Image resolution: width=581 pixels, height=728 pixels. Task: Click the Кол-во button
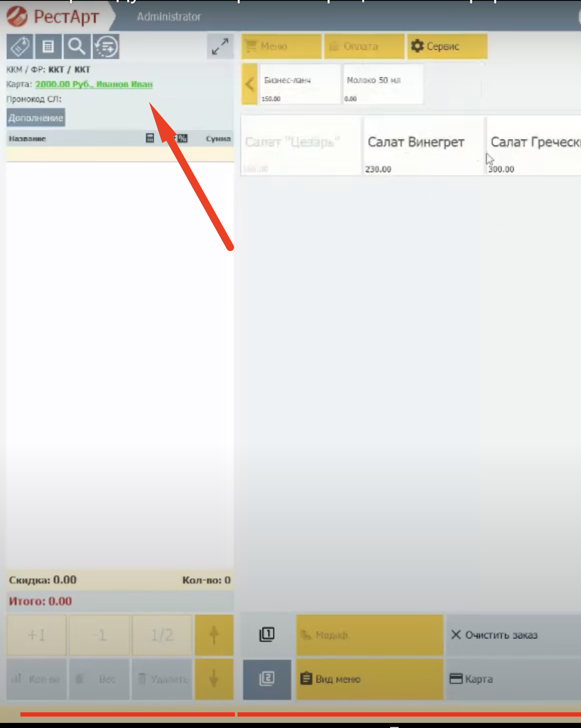(x=36, y=679)
